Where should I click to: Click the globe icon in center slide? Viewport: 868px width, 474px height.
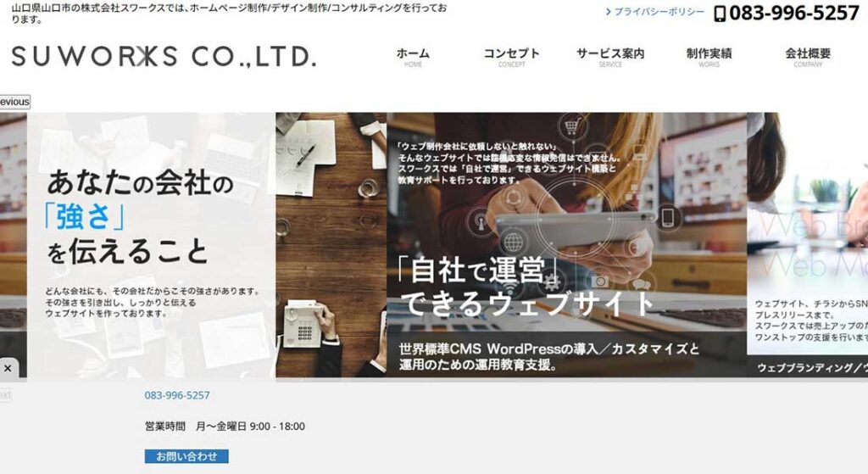[x=513, y=243]
